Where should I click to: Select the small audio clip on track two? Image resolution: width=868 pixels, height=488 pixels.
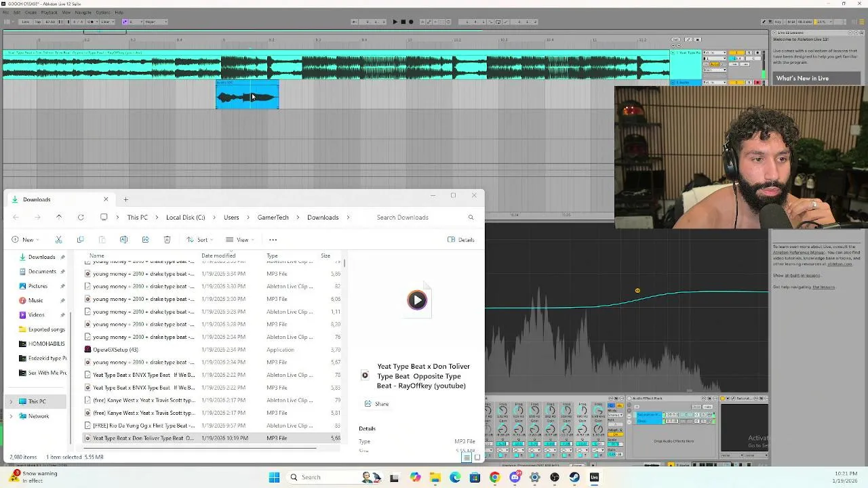coord(247,95)
